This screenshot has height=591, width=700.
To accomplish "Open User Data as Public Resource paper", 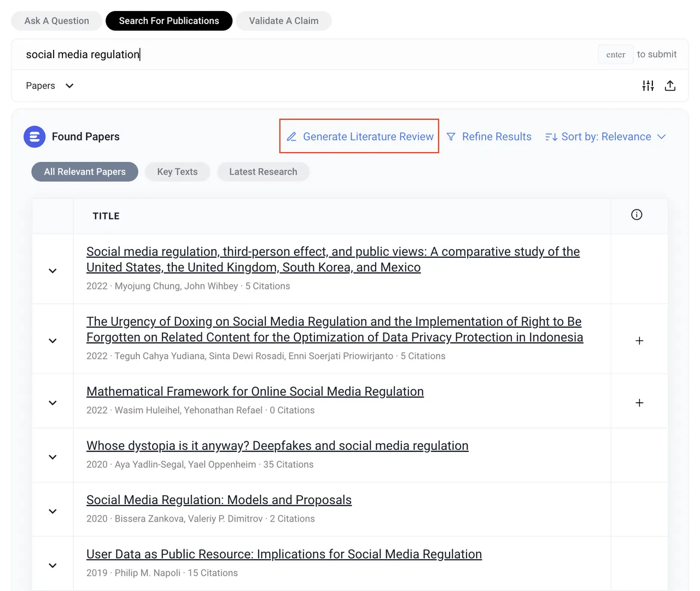I will tap(284, 554).
